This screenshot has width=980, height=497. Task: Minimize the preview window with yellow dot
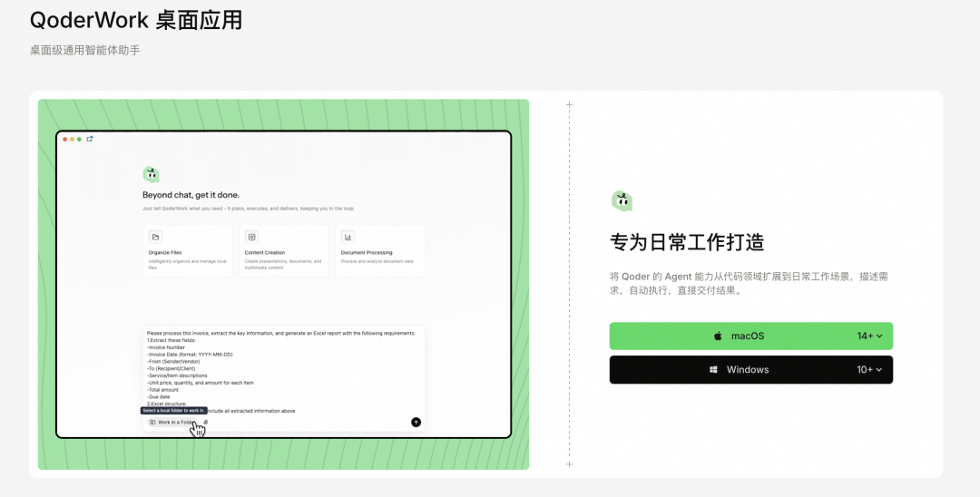[x=72, y=140]
